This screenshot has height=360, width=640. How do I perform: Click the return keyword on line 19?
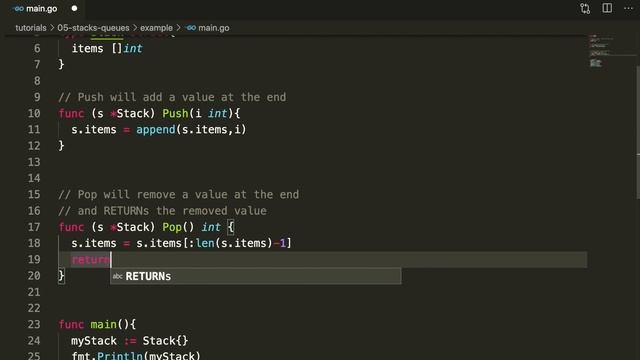click(91, 260)
